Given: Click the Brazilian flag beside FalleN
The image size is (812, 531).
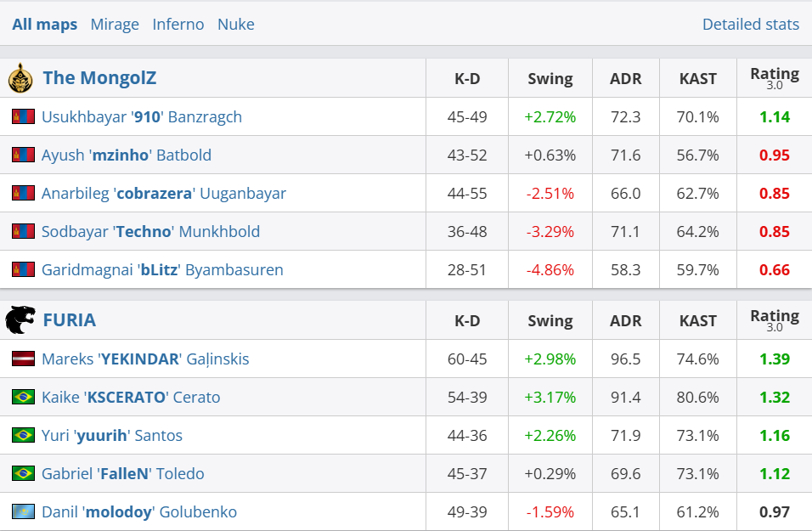Looking at the screenshot, I should pyautogui.click(x=23, y=473).
